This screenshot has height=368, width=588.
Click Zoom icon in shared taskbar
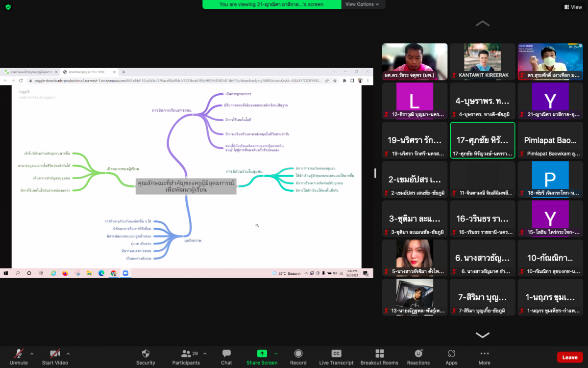[x=125, y=273]
